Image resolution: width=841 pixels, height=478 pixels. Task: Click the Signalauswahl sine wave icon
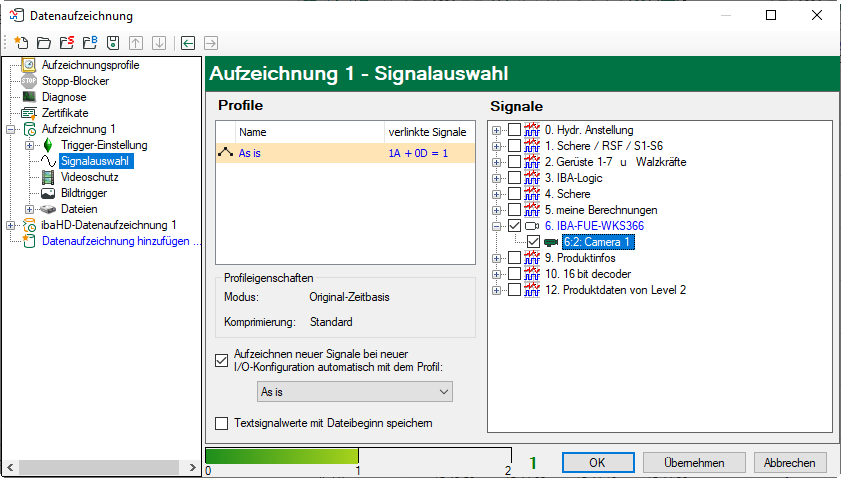tap(48, 161)
